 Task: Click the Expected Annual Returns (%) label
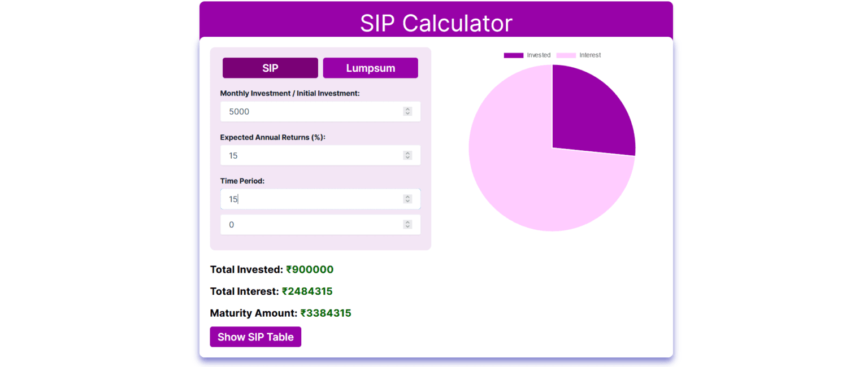click(x=273, y=137)
